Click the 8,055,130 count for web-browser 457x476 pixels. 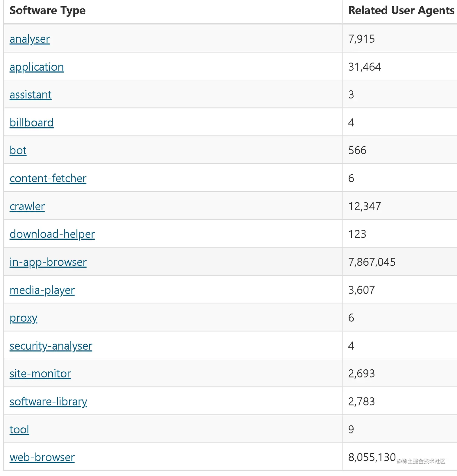(x=372, y=457)
